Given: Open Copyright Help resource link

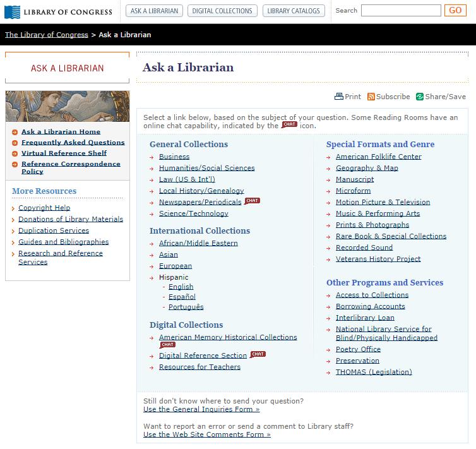Looking at the screenshot, I should pos(44,208).
